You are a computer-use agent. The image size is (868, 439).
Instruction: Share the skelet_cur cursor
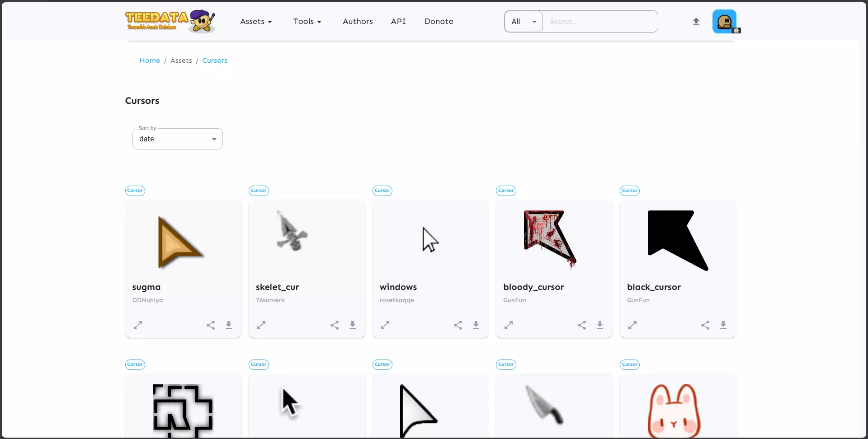tap(335, 325)
